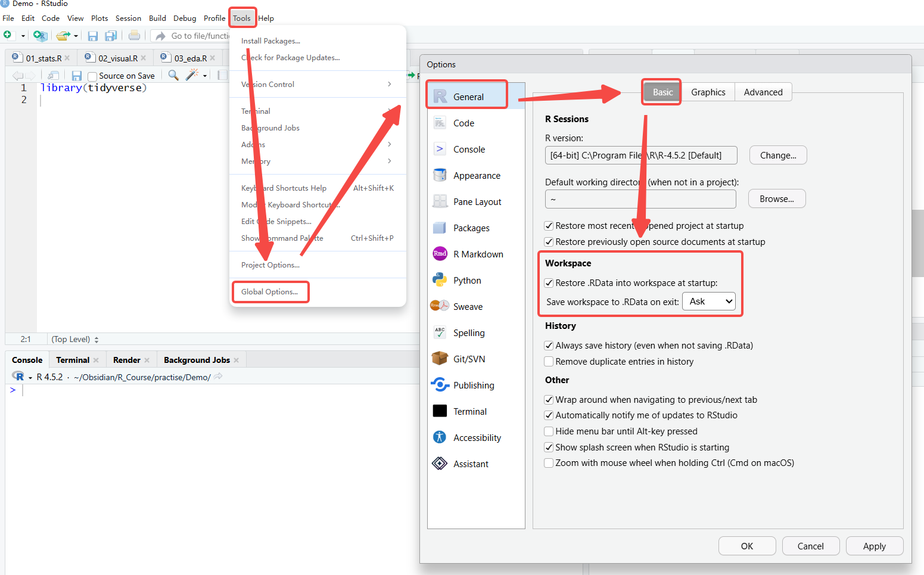Select the Accessibility options category

475,438
